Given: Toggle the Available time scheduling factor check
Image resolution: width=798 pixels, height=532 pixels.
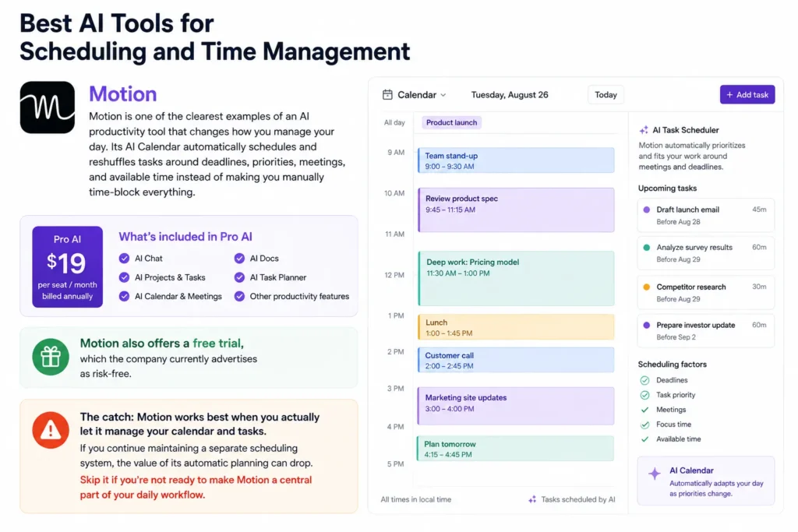Looking at the screenshot, I should click(644, 439).
